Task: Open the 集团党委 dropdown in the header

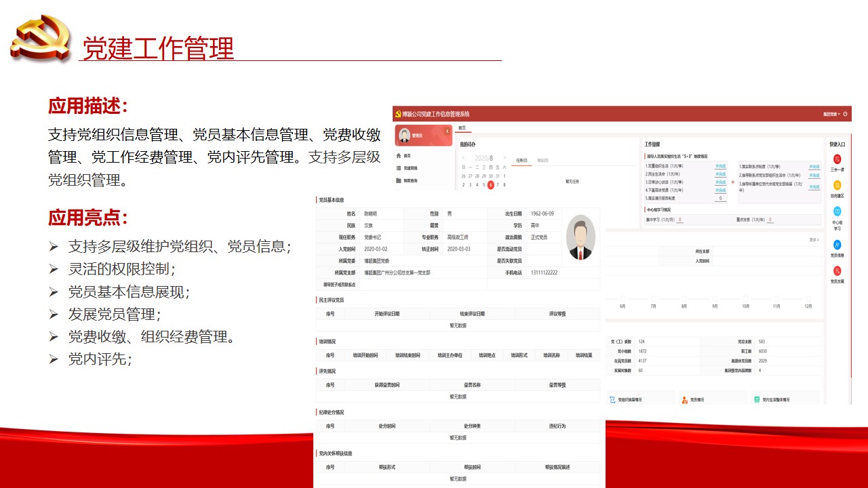Action: point(831,114)
